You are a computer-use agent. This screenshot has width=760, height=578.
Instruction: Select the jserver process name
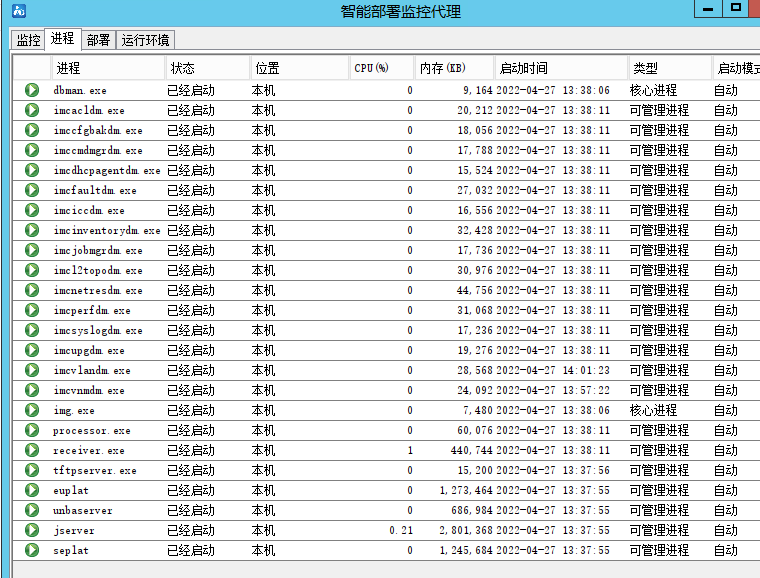tap(74, 531)
